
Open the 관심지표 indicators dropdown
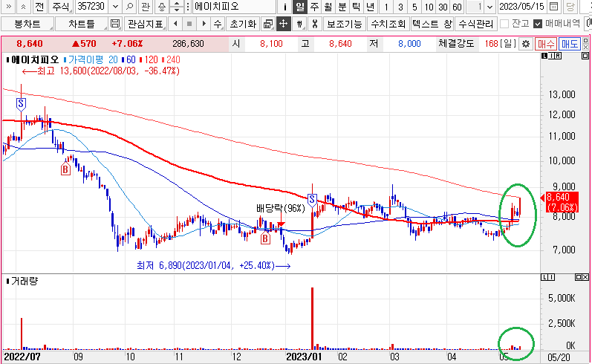(x=145, y=25)
